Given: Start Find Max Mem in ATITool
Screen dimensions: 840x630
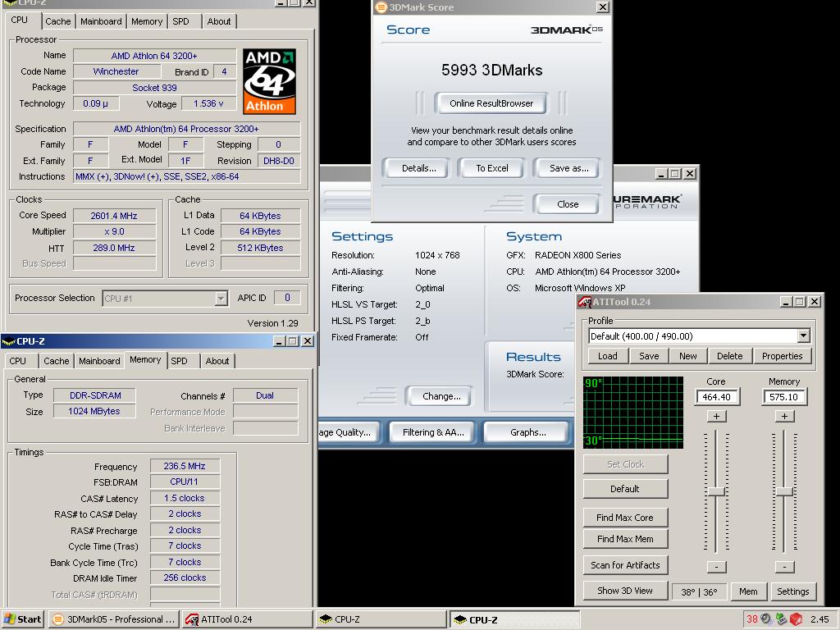Looking at the screenshot, I should click(625, 539).
